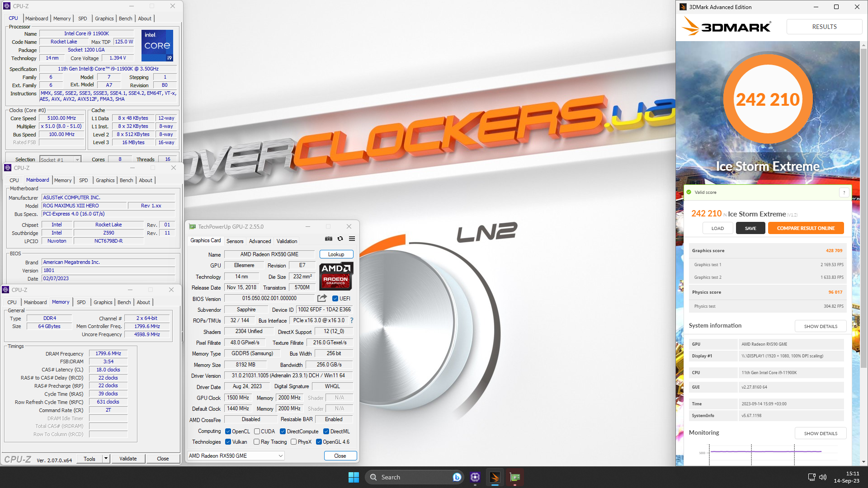Click the taskbar Search box

click(x=415, y=477)
